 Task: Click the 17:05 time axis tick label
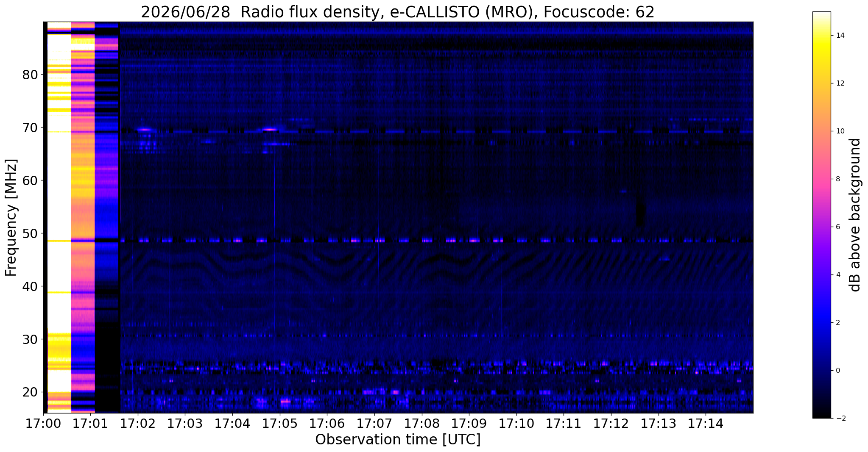click(279, 423)
